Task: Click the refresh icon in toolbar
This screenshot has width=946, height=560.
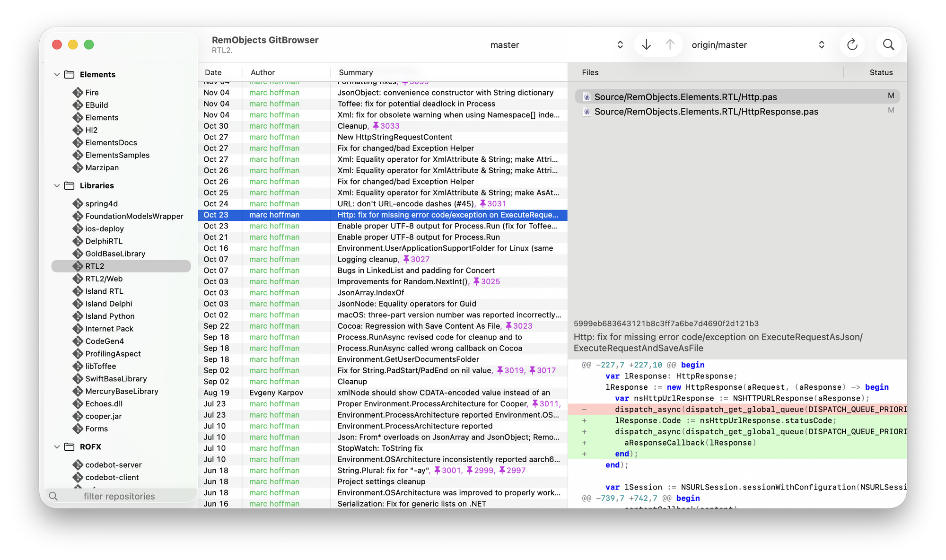Action: point(852,45)
